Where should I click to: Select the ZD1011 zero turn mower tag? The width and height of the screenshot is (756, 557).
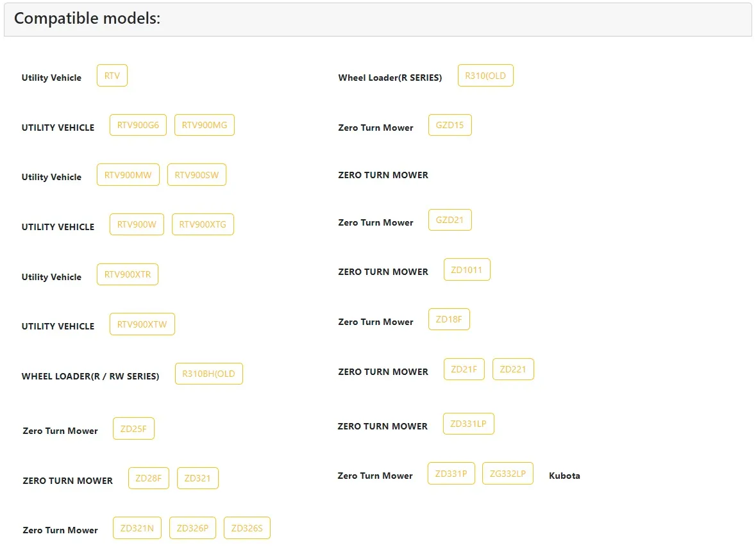[467, 270]
